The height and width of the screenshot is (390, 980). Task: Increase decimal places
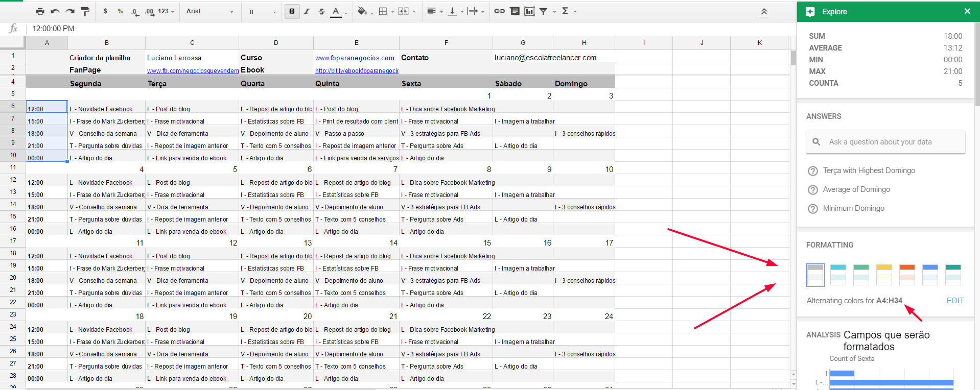click(149, 11)
